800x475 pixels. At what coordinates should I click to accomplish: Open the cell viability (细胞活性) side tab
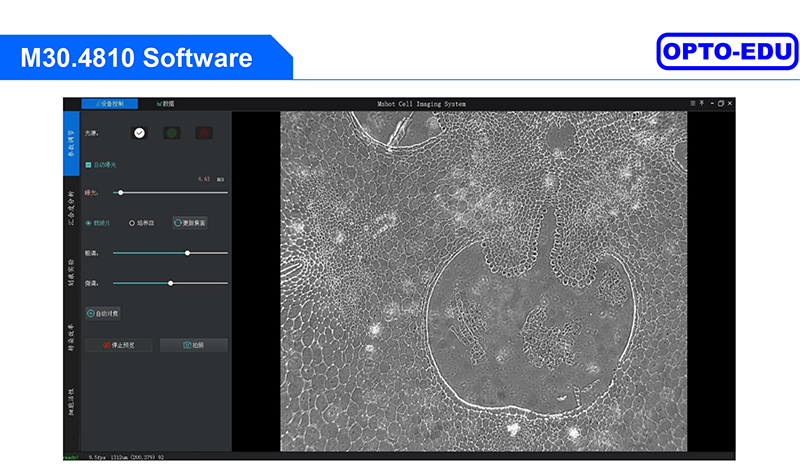click(71, 402)
